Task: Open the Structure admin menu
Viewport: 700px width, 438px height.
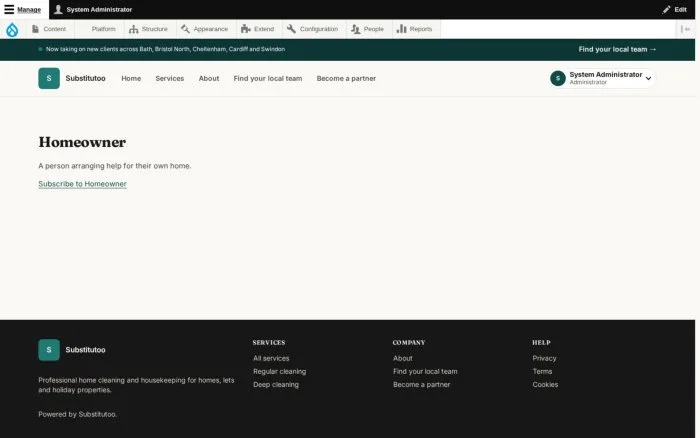Action: pyautogui.click(x=148, y=29)
